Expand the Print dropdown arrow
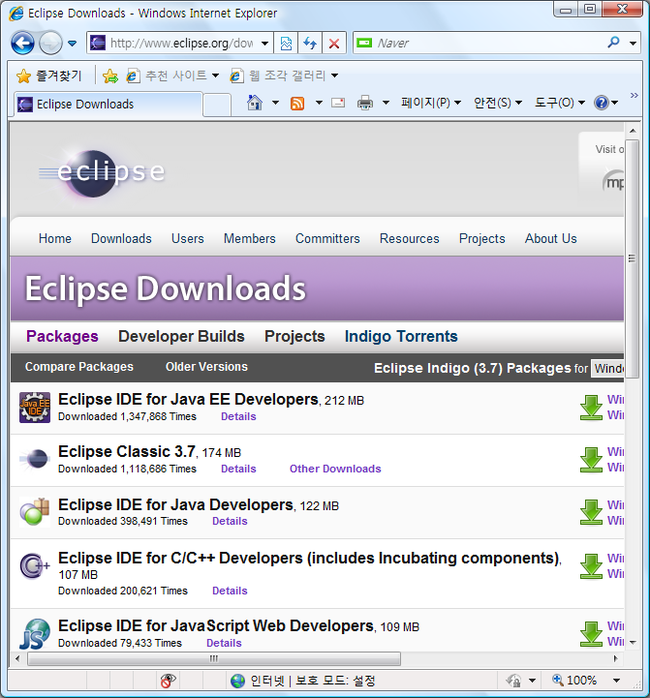Image resolution: width=650 pixels, height=698 pixels. 386,103
